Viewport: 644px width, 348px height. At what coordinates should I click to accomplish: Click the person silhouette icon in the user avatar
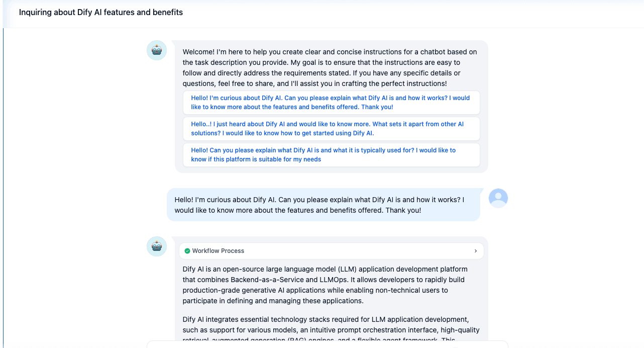pos(498,198)
